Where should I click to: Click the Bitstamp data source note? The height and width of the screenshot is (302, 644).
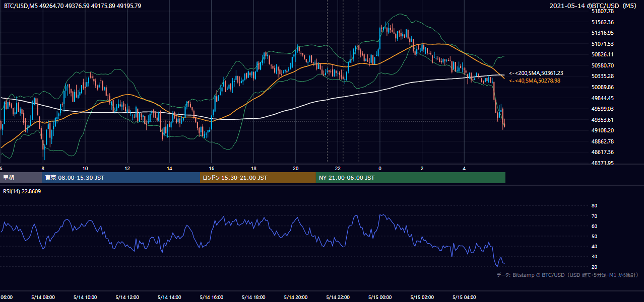pyautogui.click(x=567, y=275)
